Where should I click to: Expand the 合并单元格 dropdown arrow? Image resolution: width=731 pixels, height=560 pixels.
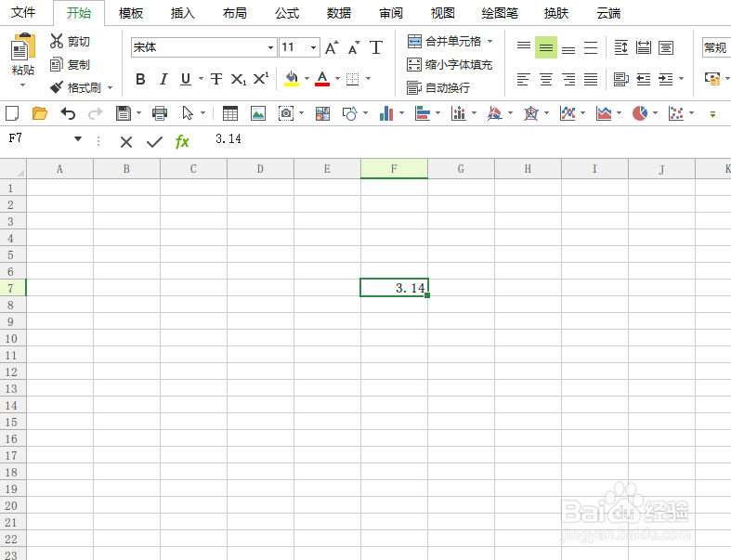click(490, 42)
